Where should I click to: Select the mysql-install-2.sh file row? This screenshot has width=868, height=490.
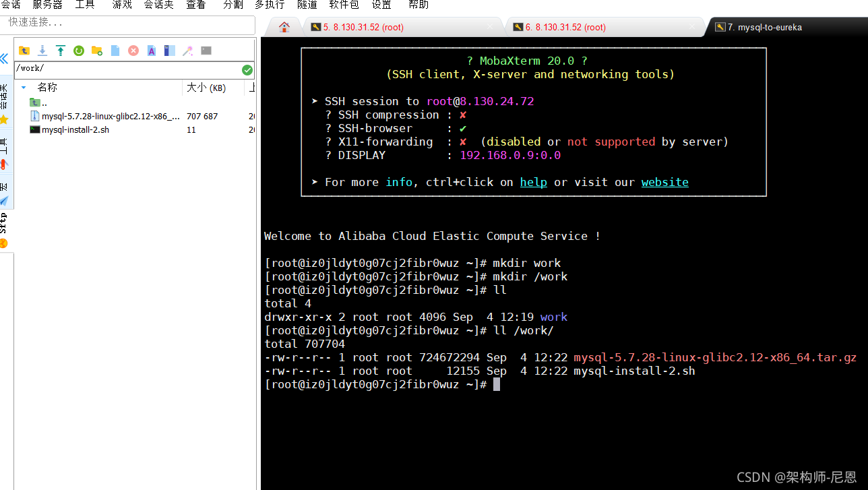[135, 129]
